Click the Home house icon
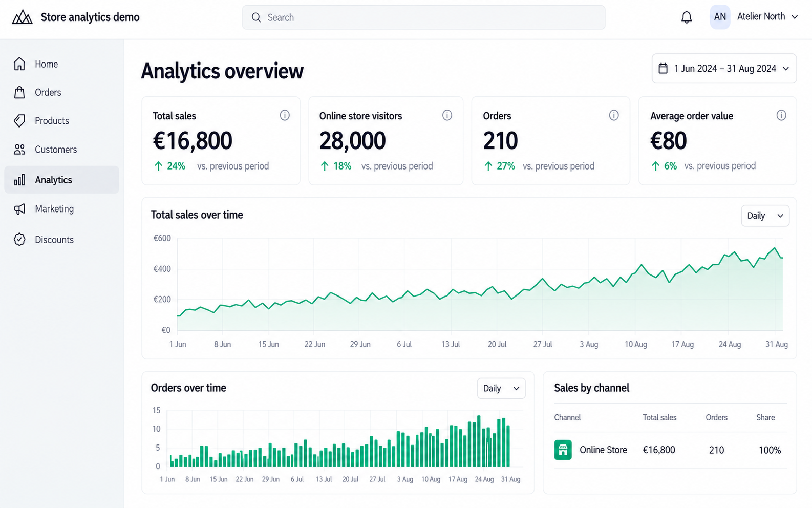This screenshot has height=508, width=812. pos(19,63)
